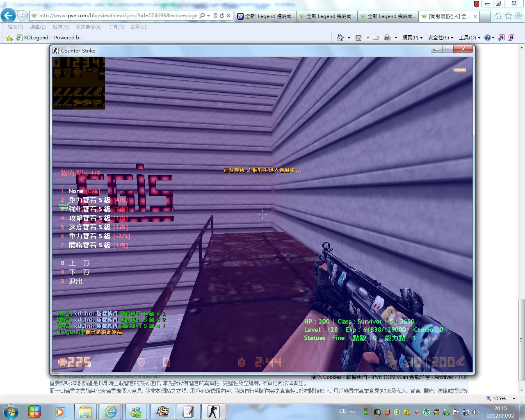Expand the Print dropdown arrow
The width and height of the screenshot is (525, 420).
[x=396, y=38]
